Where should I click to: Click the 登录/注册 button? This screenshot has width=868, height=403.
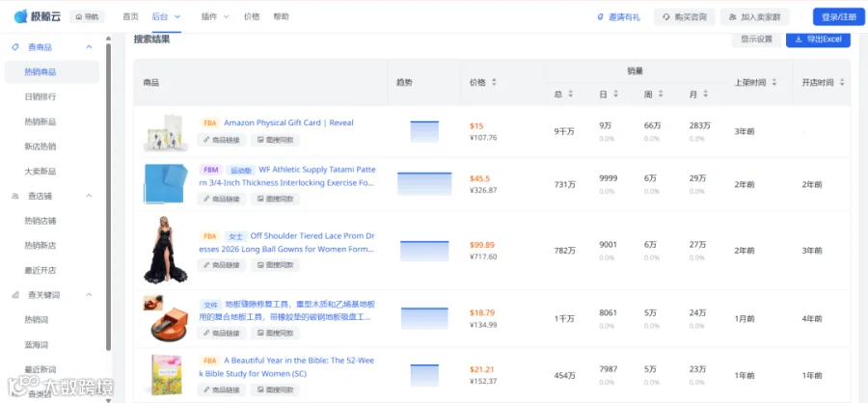pyautogui.click(x=839, y=17)
